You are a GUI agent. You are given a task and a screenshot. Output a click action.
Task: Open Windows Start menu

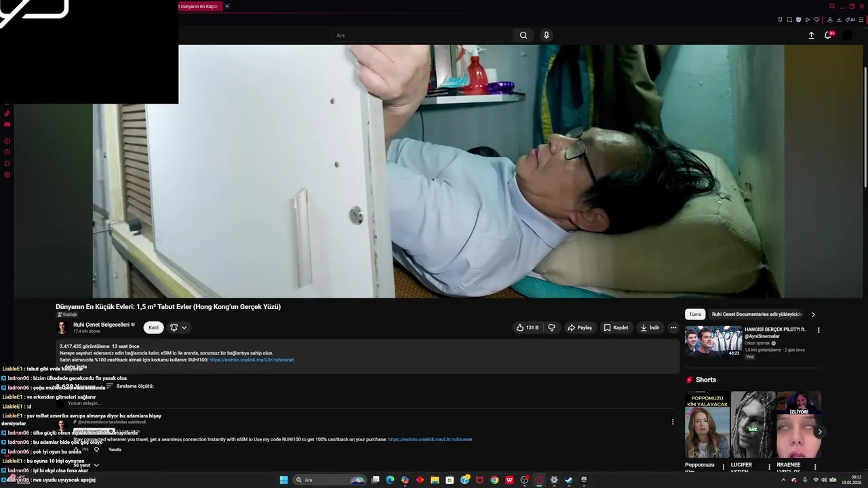pos(284,480)
